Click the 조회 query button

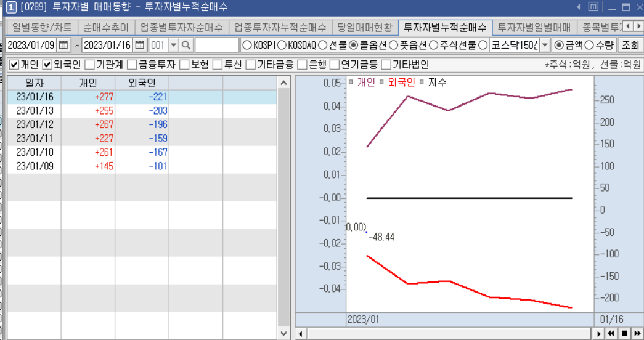pos(630,45)
